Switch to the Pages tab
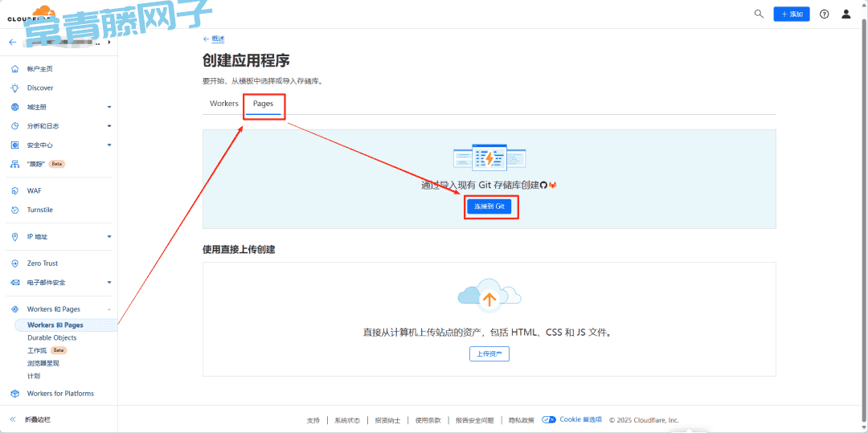The height and width of the screenshot is (433, 868). pyautogui.click(x=263, y=104)
